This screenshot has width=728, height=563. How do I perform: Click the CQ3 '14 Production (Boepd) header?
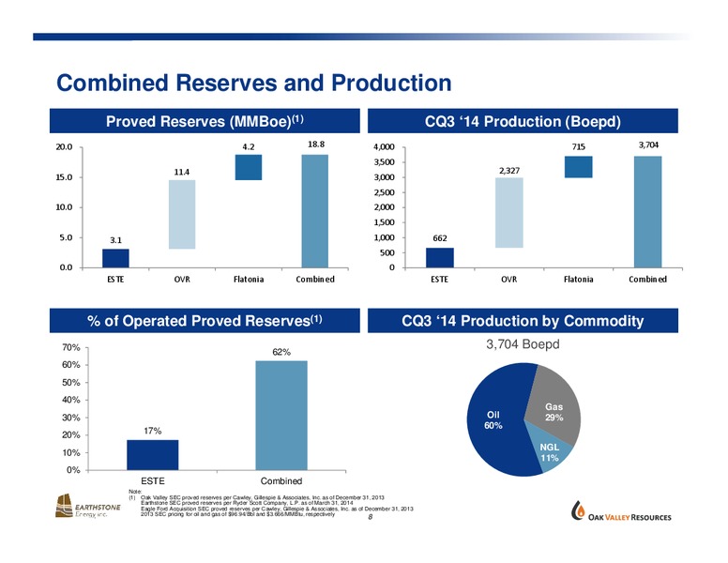pyautogui.click(x=523, y=121)
